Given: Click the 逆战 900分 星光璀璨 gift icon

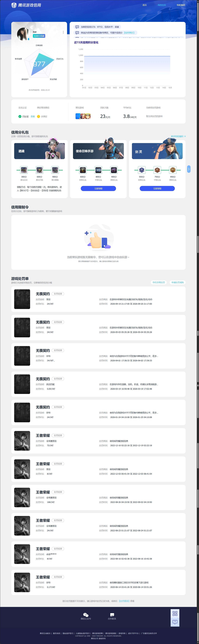Looking at the screenshot, I should click(55, 170).
